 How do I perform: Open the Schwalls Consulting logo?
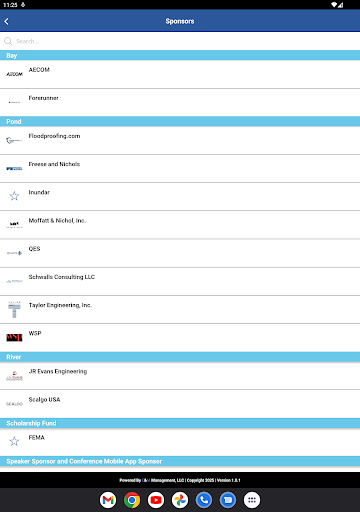click(14, 281)
